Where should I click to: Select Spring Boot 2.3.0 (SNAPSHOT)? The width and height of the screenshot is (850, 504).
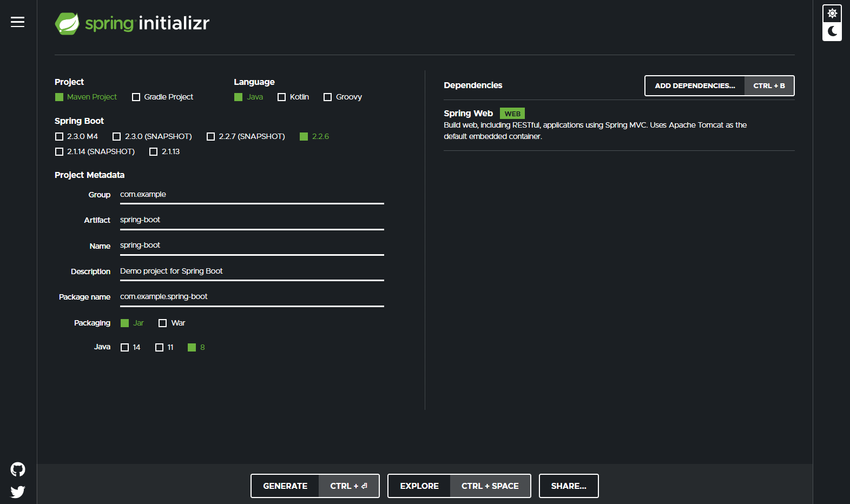tap(152, 136)
